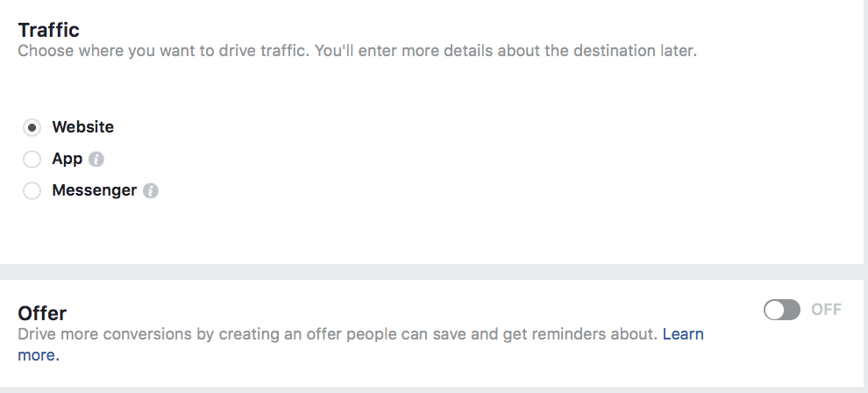This screenshot has height=393, width=868.
Task: Enable the Offer toggle switch
Action: (782, 310)
